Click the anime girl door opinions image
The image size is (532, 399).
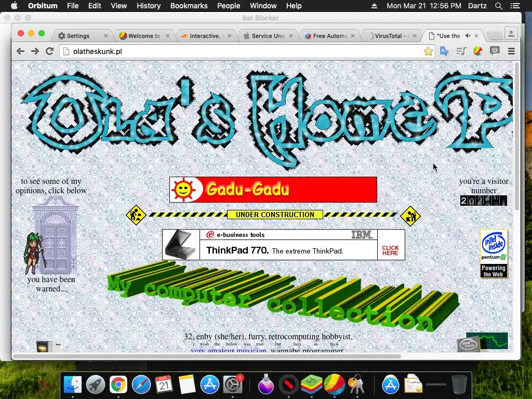51,236
